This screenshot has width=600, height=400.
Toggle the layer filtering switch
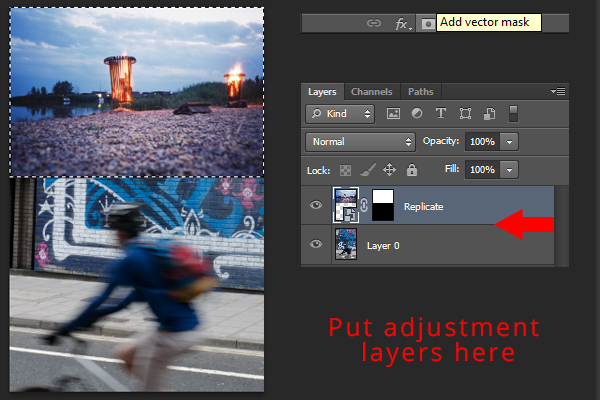(x=514, y=114)
